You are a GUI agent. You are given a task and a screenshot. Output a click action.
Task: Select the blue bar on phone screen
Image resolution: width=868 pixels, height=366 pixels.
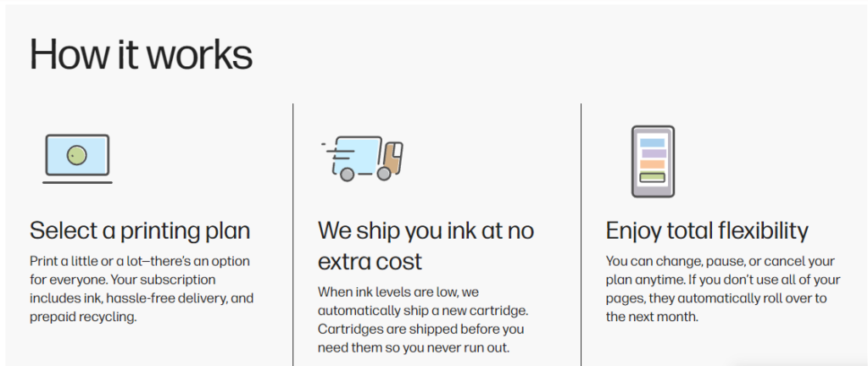pos(652,142)
